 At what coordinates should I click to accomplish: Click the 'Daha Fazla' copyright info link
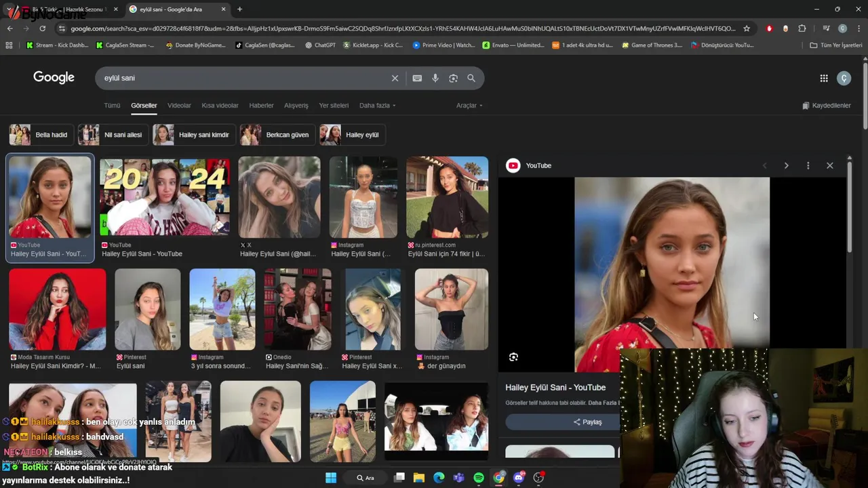604,403
